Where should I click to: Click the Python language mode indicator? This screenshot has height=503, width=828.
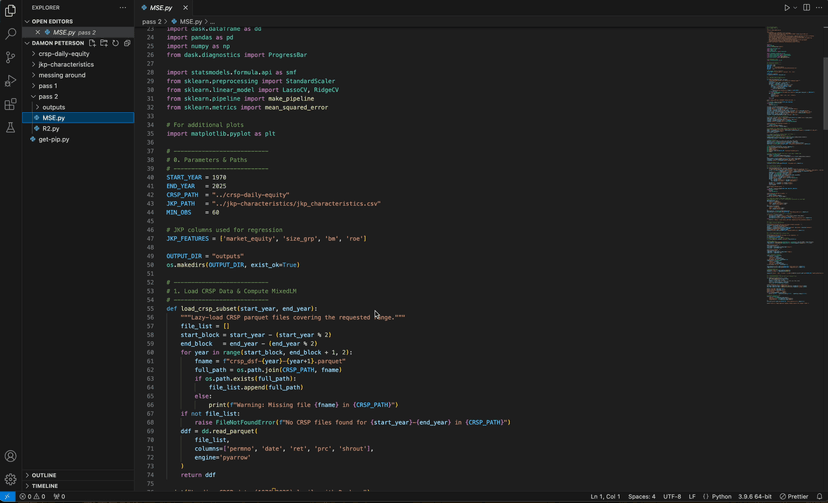(x=721, y=496)
